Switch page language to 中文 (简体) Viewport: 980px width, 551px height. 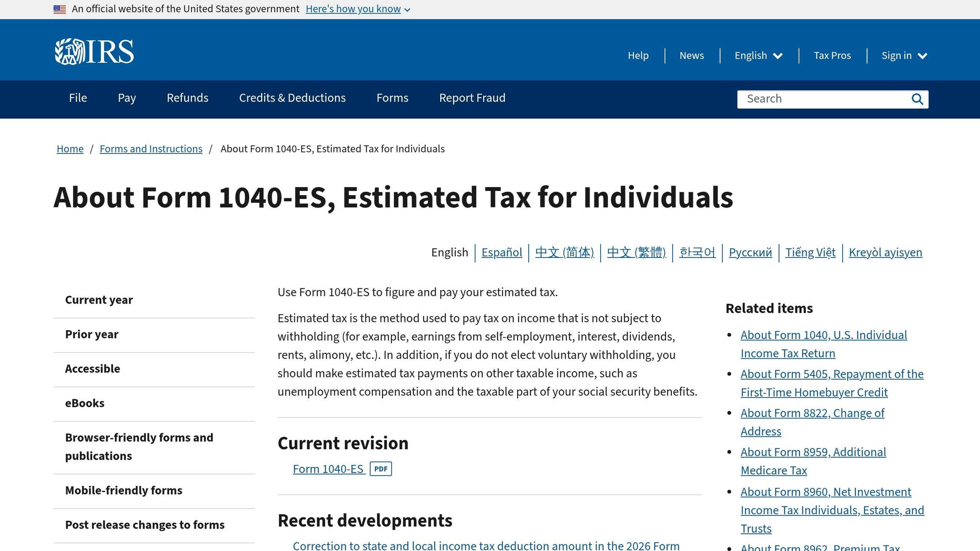click(x=565, y=253)
